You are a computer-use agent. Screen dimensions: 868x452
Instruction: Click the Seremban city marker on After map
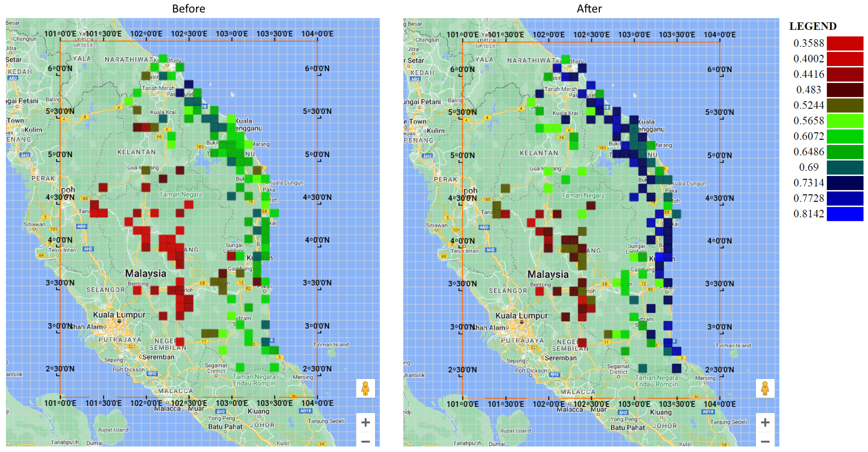click(543, 358)
